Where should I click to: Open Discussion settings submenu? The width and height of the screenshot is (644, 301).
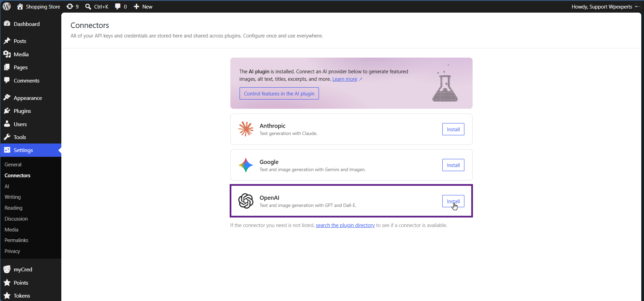tap(16, 219)
